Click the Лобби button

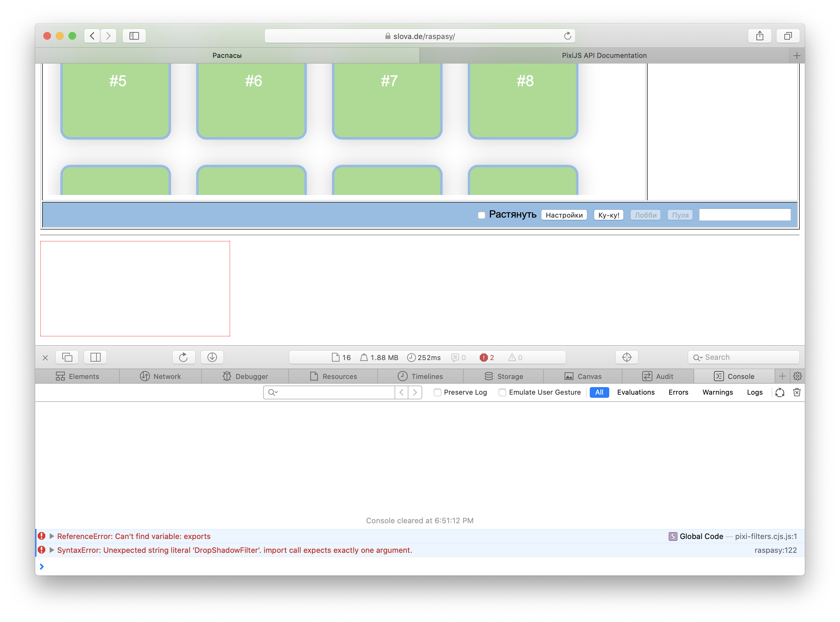[645, 214]
